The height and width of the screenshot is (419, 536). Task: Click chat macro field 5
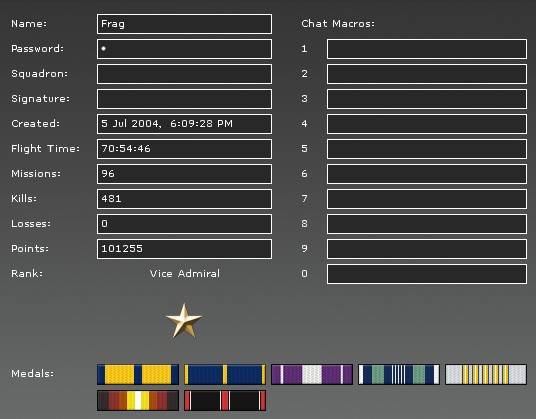(x=427, y=149)
